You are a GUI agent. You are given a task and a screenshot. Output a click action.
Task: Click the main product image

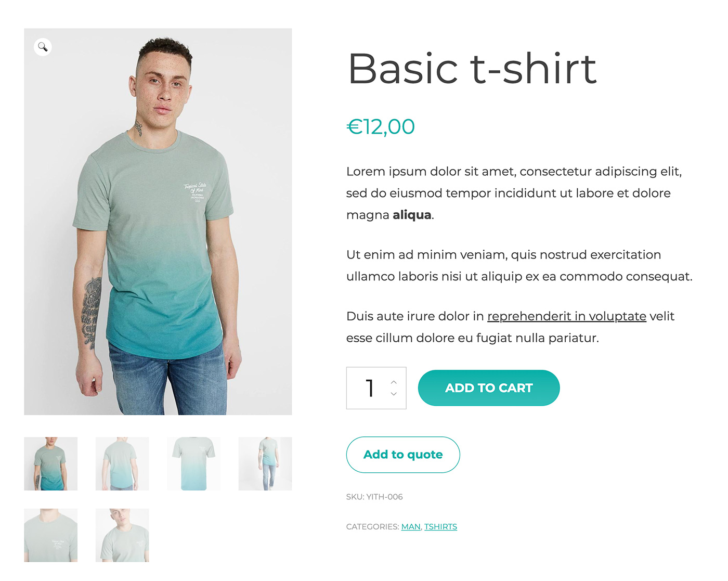[x=158, y=222]
